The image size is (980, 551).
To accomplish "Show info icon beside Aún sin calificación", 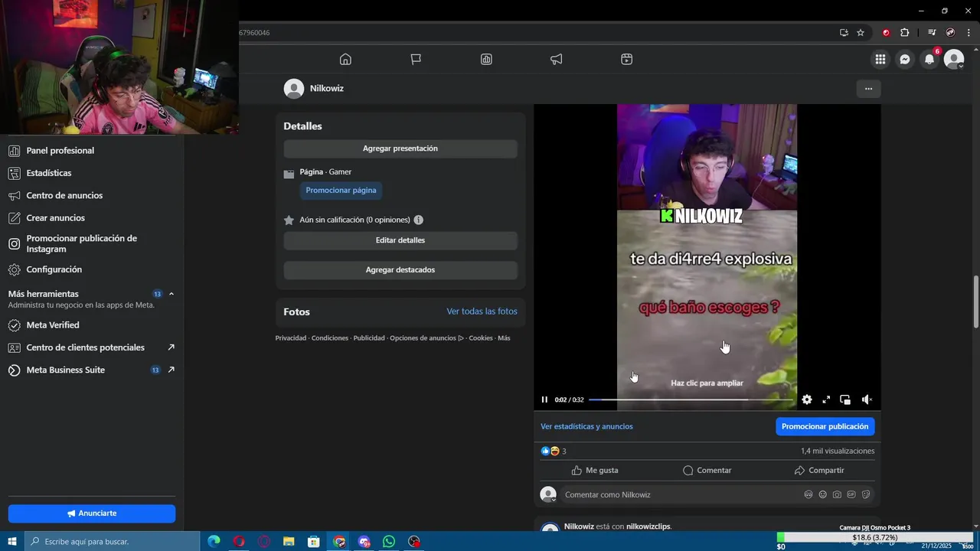I will tap(419, 220).
